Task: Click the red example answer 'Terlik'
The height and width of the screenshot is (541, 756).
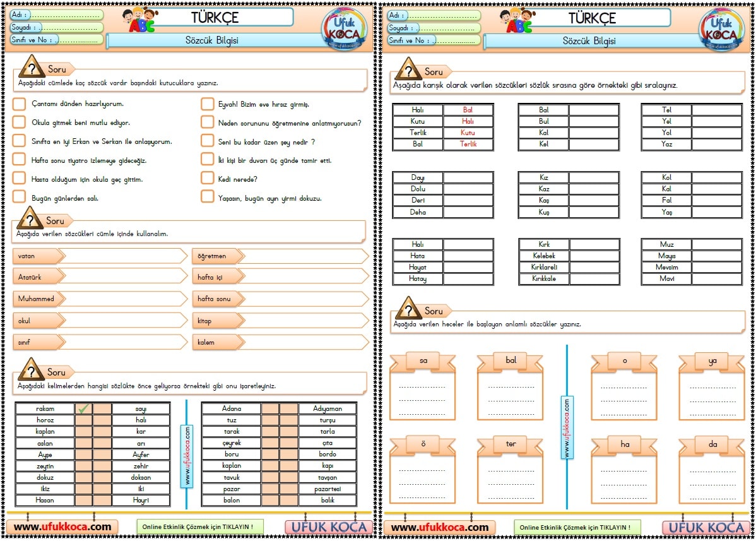Action: pyautogui.click(x=468, y=144)
